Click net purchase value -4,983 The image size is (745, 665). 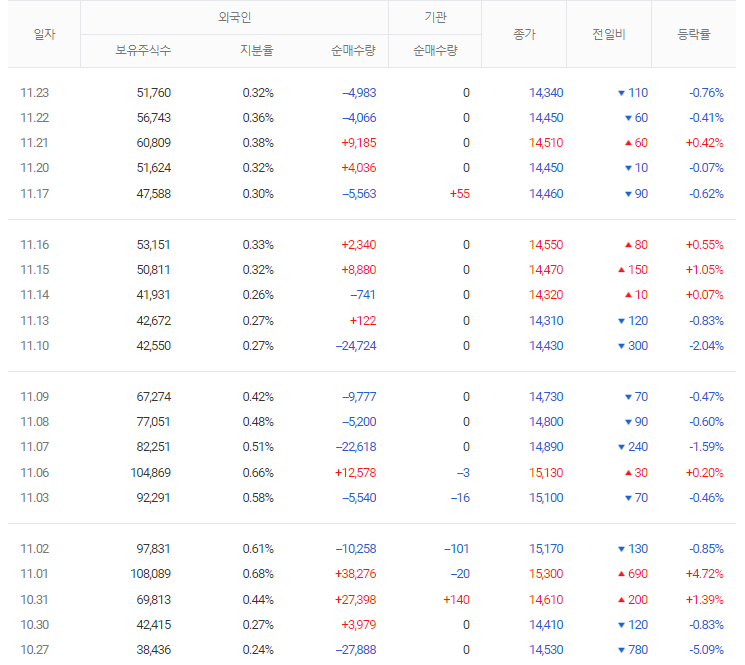pyautogui.click(x=359, y=93)
